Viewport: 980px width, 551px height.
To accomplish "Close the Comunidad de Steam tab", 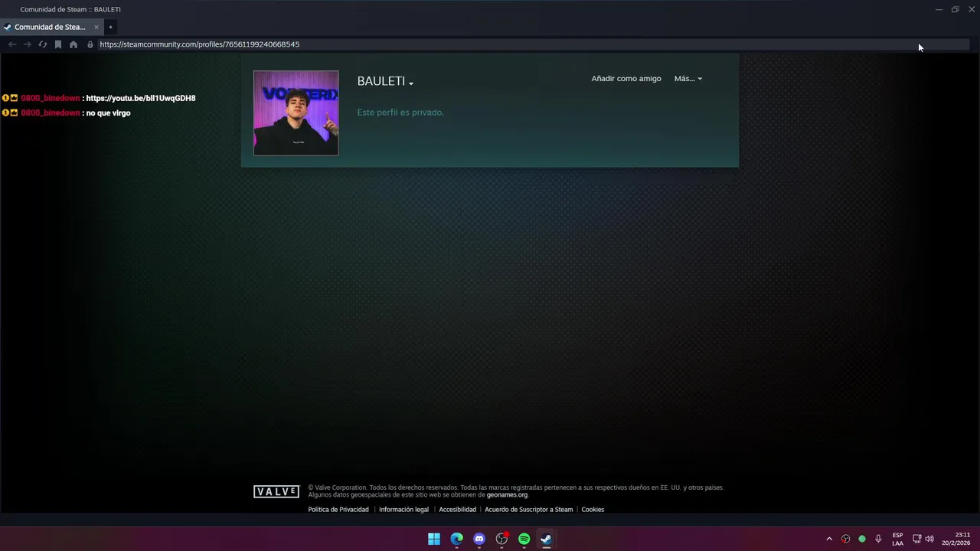I will click(96, 27).
